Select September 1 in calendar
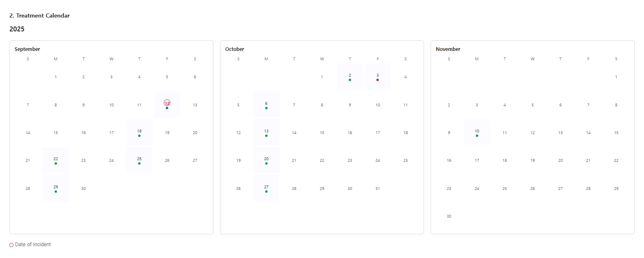 (56, 77)
